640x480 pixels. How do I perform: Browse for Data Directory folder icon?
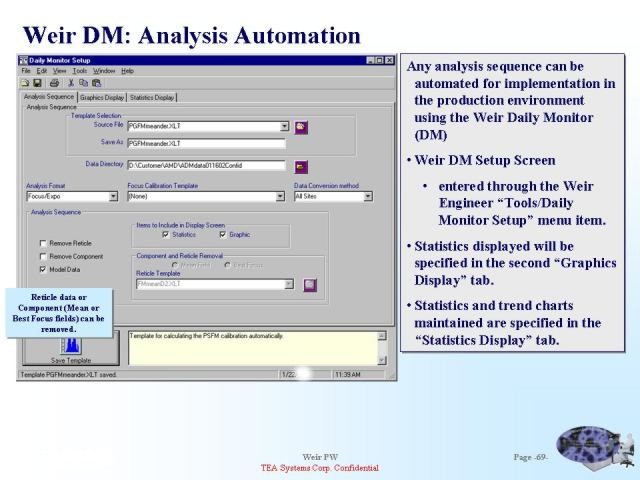point(301,166)
